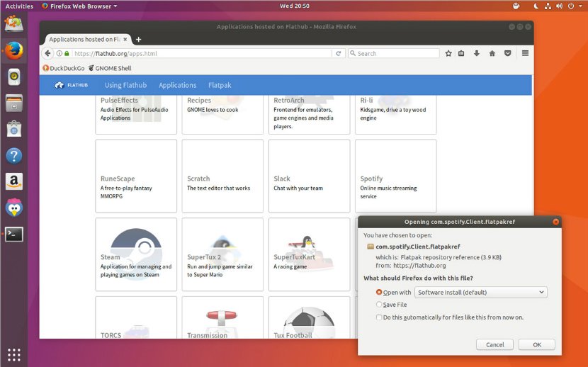Click the volume icon in top panel
This screenshot has width=588, height=367.
[x=559, y=6]
